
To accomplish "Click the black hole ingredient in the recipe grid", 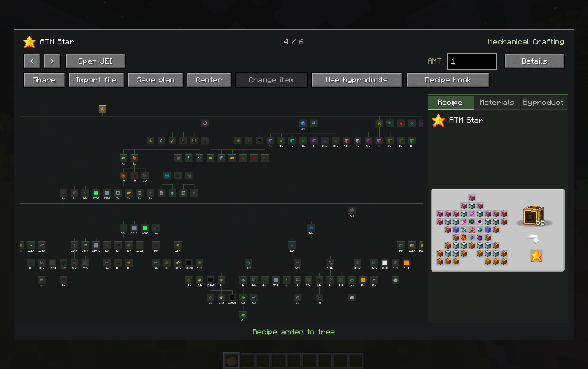I will [x=480, y=222].
